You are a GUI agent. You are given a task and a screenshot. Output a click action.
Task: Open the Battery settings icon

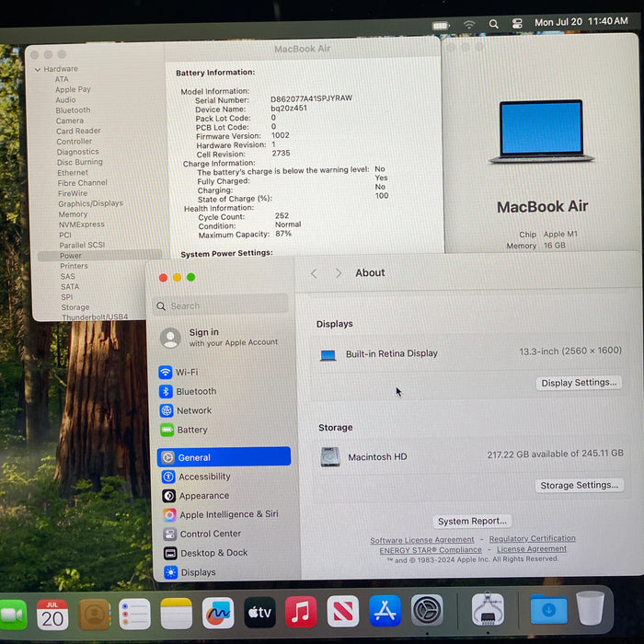(x=167, y=430)
